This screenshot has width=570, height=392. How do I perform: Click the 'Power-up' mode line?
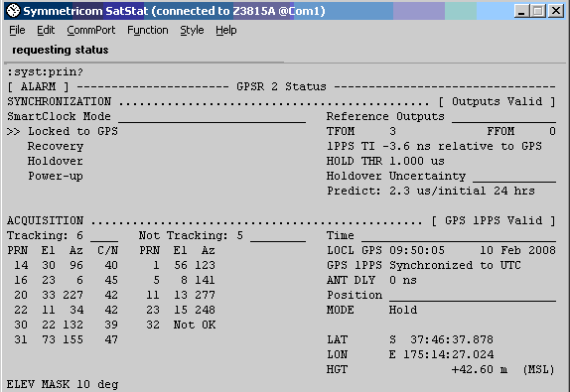(x=56, y=176)
